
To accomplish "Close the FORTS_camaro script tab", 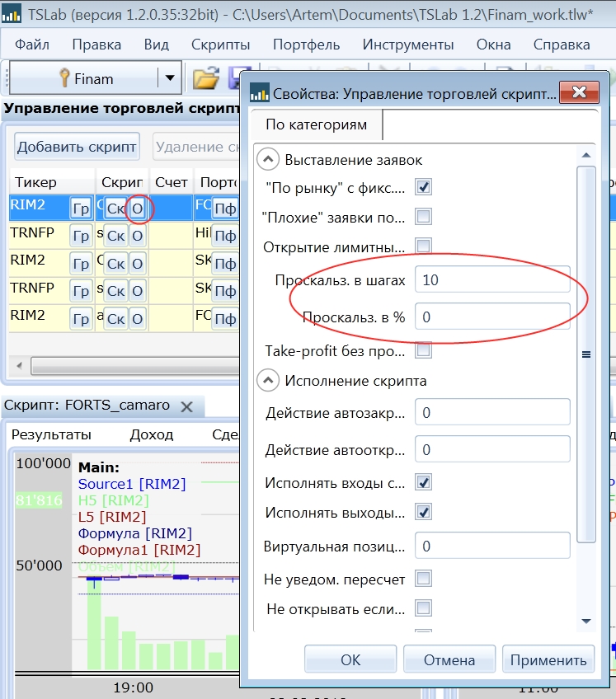I will (187, 406).
